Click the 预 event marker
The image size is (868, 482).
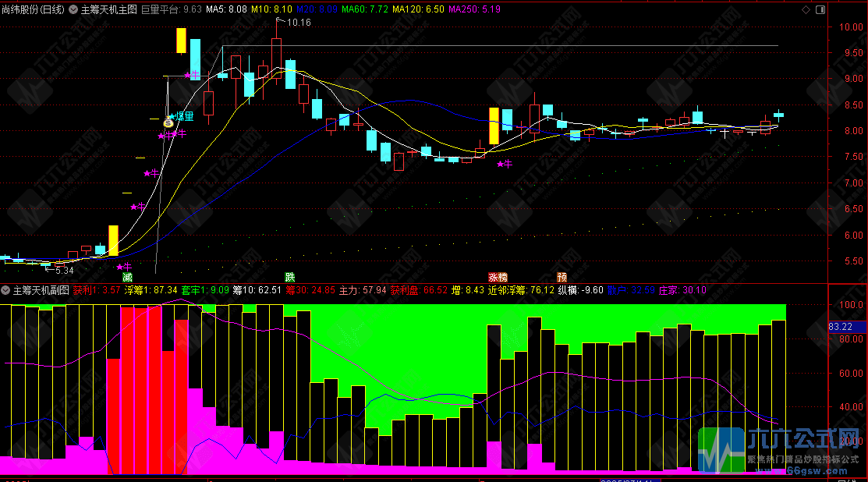[562, 277]
